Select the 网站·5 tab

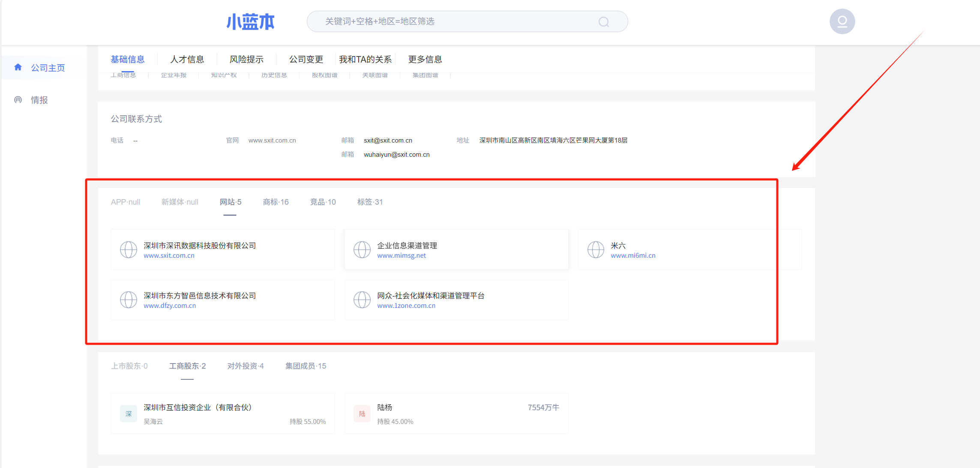(231, 202)
